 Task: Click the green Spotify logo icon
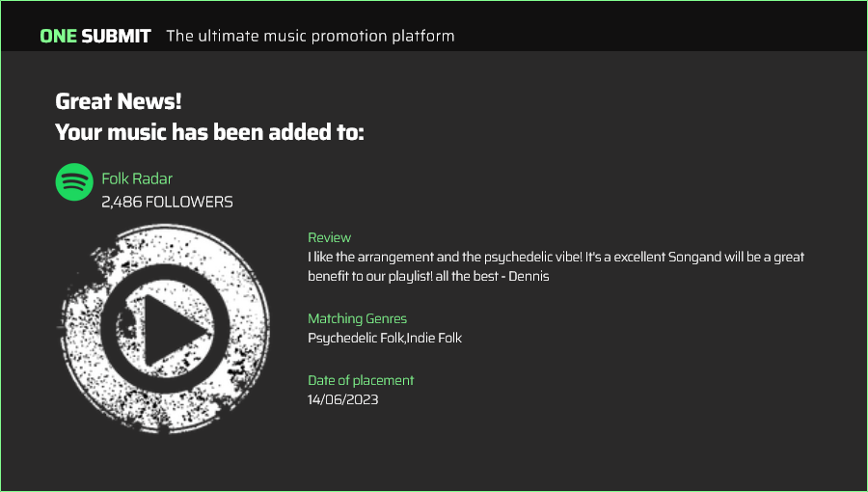click(x=74, y=181)
